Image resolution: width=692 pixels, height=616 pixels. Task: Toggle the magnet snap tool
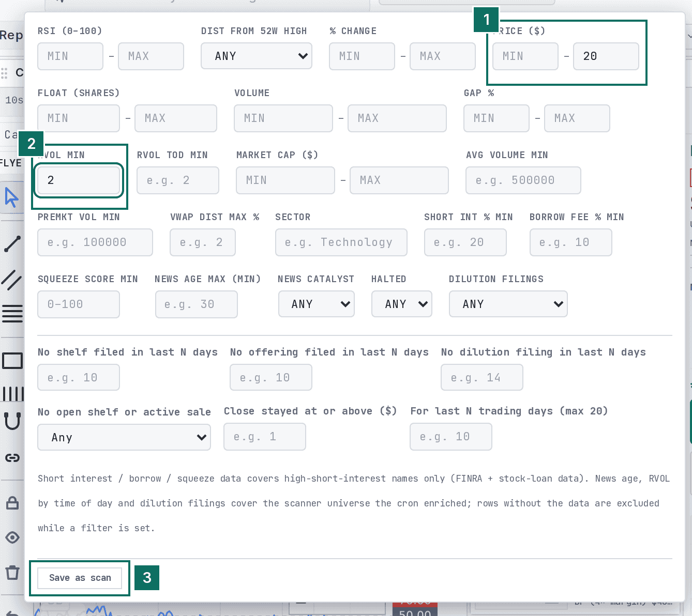[12, 421]
